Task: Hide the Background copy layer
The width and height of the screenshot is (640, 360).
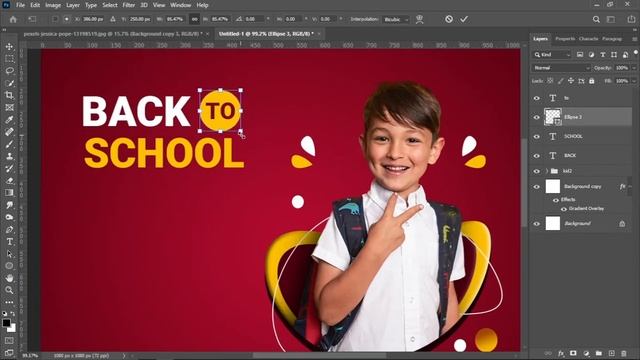Action: pyautogui.click(x=536, y=187)
